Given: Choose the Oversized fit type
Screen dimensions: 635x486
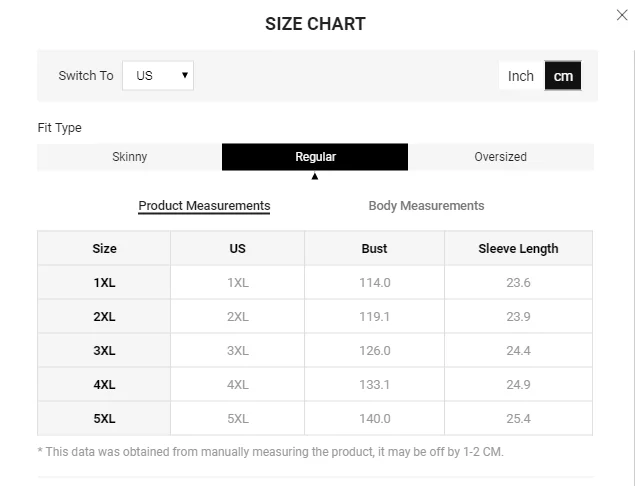Looking at the screenshot, I should point(501,157).
